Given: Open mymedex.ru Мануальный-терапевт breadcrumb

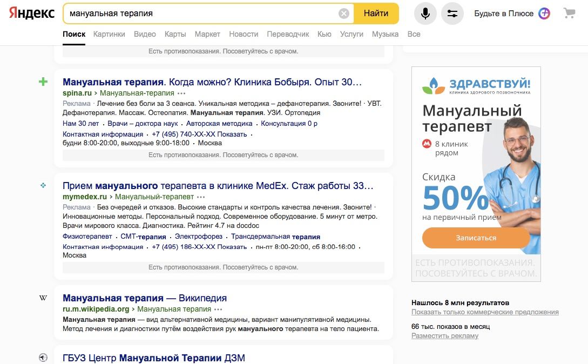Looking at the screenshot, I should point(154,197).
